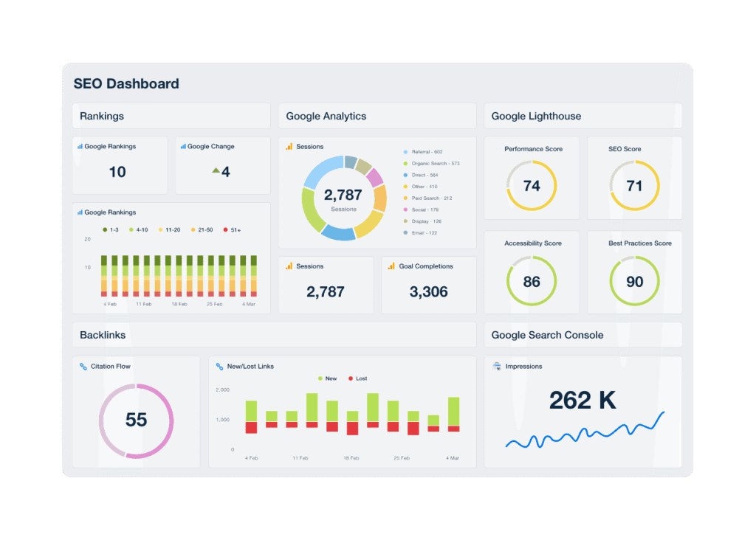Toggle the 51+ series in rankings legend
756x540 pixels.
click(x=231, y=230)
